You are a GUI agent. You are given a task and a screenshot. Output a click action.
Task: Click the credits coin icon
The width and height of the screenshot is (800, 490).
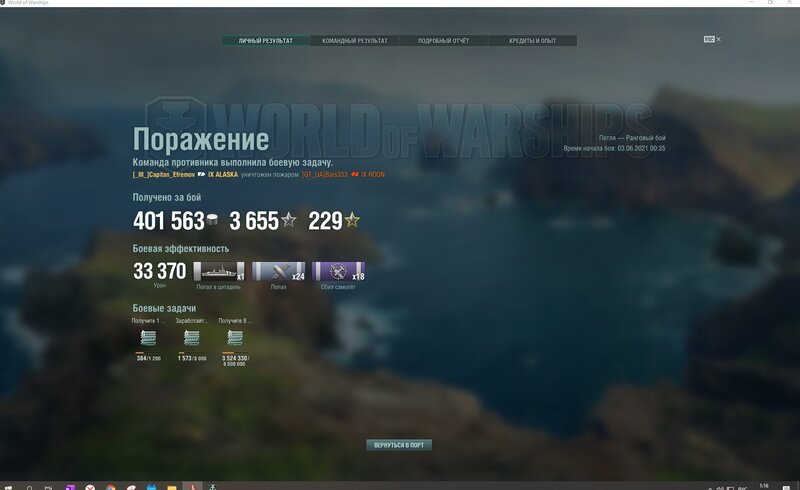(x=212, y=221)
